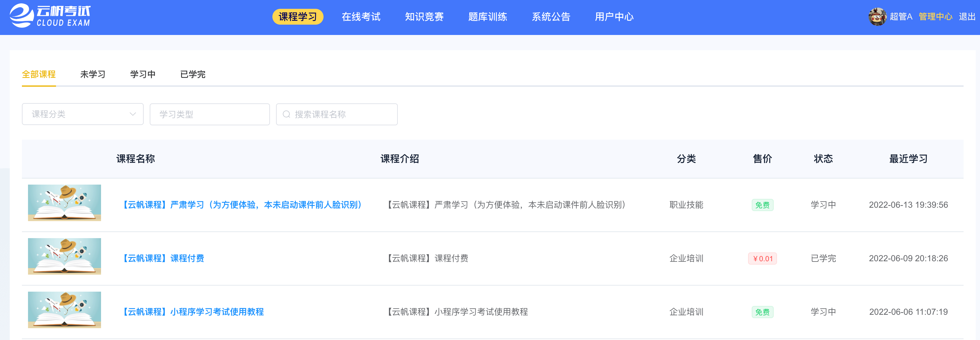This screenshot has width=980, height=340.
Task: Click the date 2022-06-13 19:39:56
Action: [x=908, y=205]
